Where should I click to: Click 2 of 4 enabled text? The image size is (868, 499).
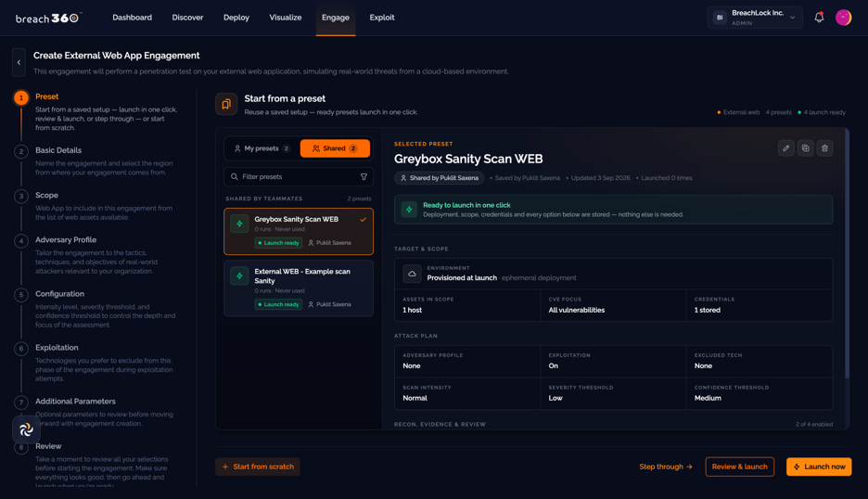coord(814,425)
